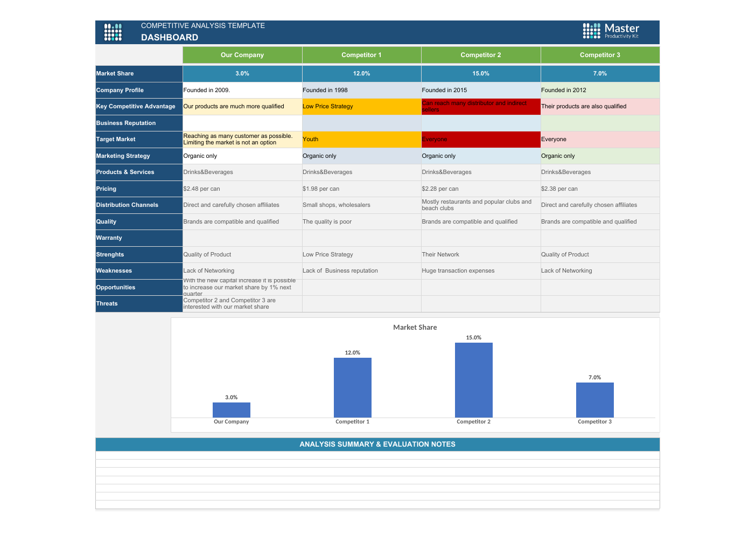Select the Competitor 3 column header
This screenshot has width=756, height=535.
(x=600, y=55)
